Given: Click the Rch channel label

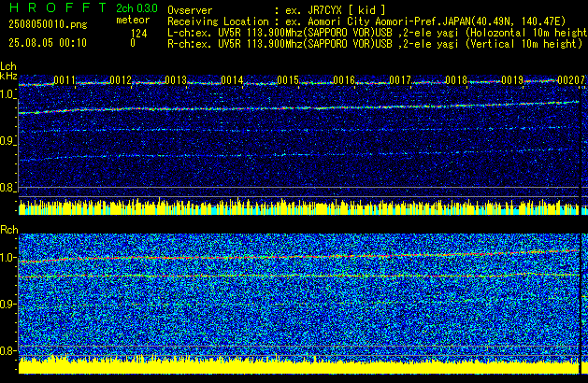Looking at the screenshot, I should coord(9,230).
